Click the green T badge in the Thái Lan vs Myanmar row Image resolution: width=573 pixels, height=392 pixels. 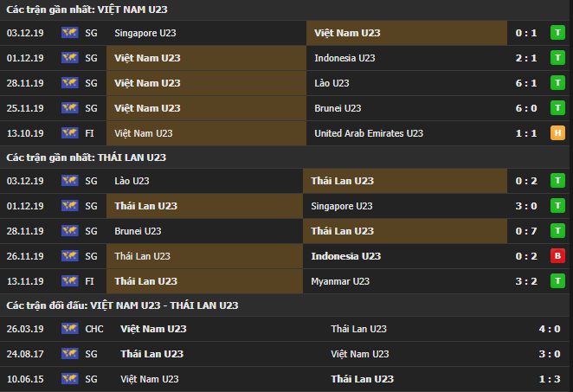558,281
